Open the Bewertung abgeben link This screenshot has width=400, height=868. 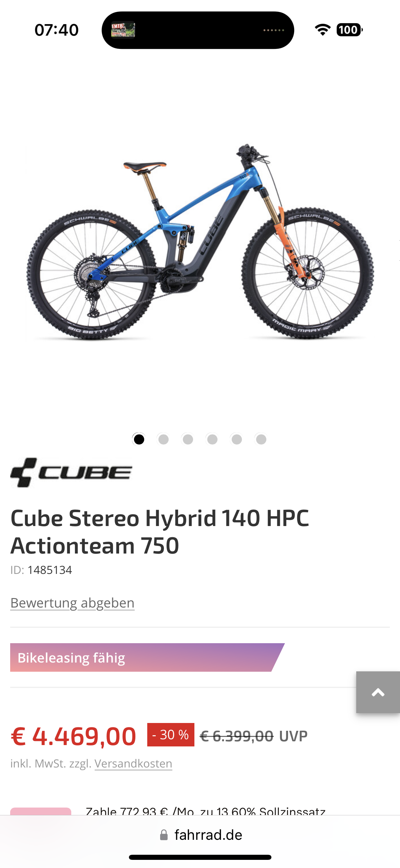pyautogui.click(x=73, y=603)
